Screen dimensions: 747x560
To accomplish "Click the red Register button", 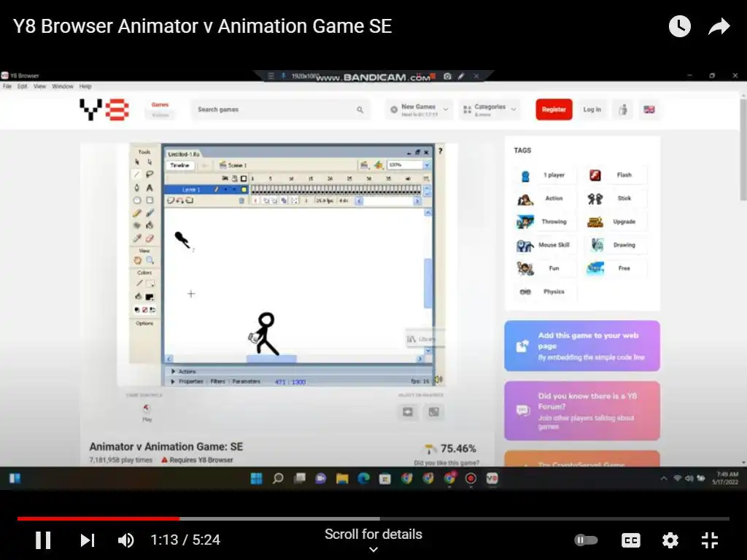I will point(554,109).
